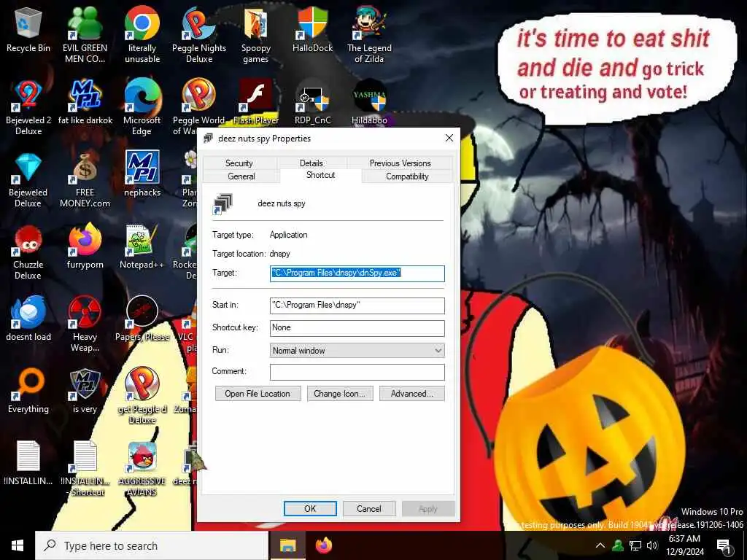747x560 pixels.
Task: Switch to the Security tab
Action: tap(239, 163)
